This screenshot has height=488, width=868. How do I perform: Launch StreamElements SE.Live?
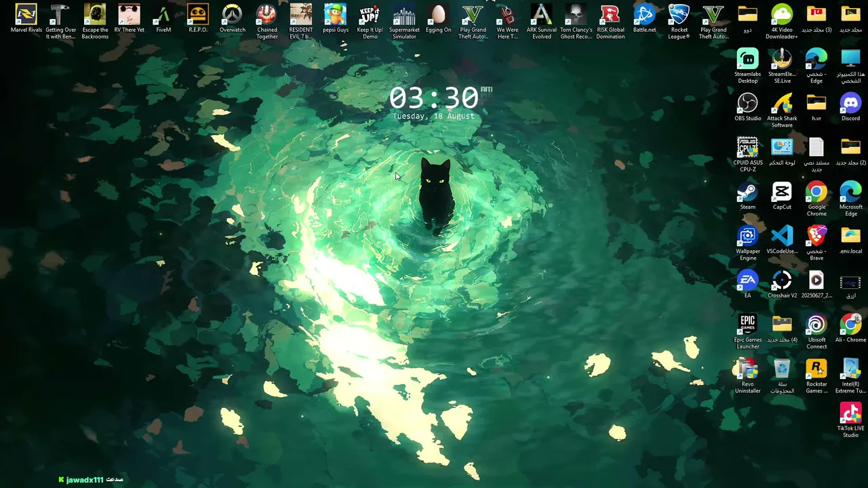point(782,65)
